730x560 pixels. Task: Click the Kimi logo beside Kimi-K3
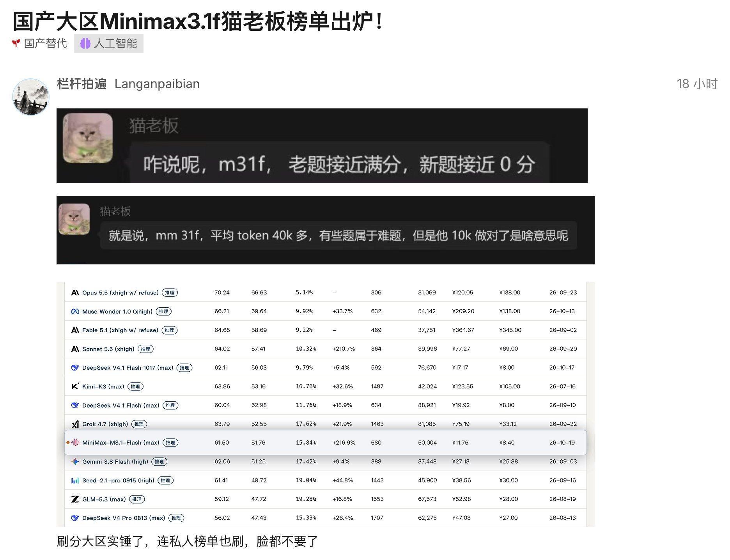click(75, 386)
